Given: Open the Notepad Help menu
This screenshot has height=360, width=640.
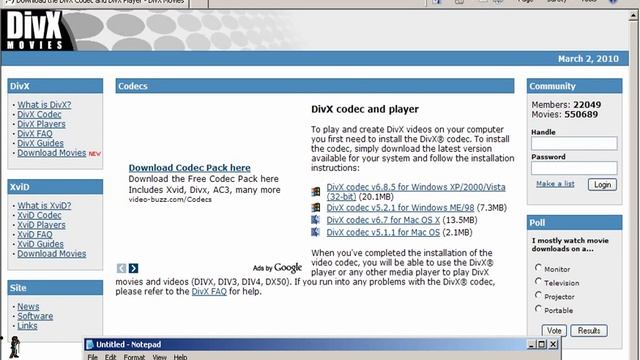Looking at the screenshot, I should [180, 357].
